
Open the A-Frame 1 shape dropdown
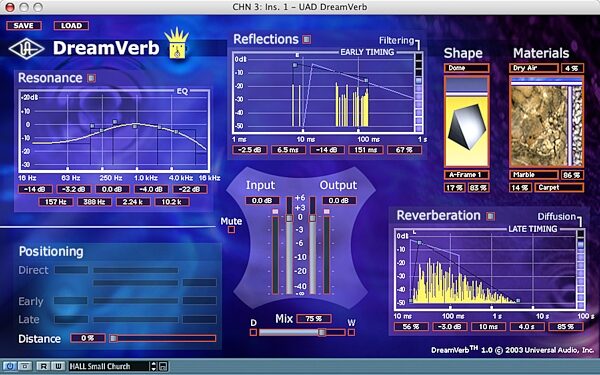(466, 175)
